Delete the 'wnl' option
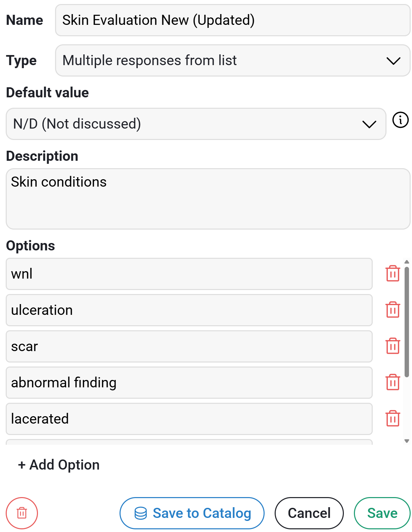This screenshot has height=532, width=412. click(393, 273)
